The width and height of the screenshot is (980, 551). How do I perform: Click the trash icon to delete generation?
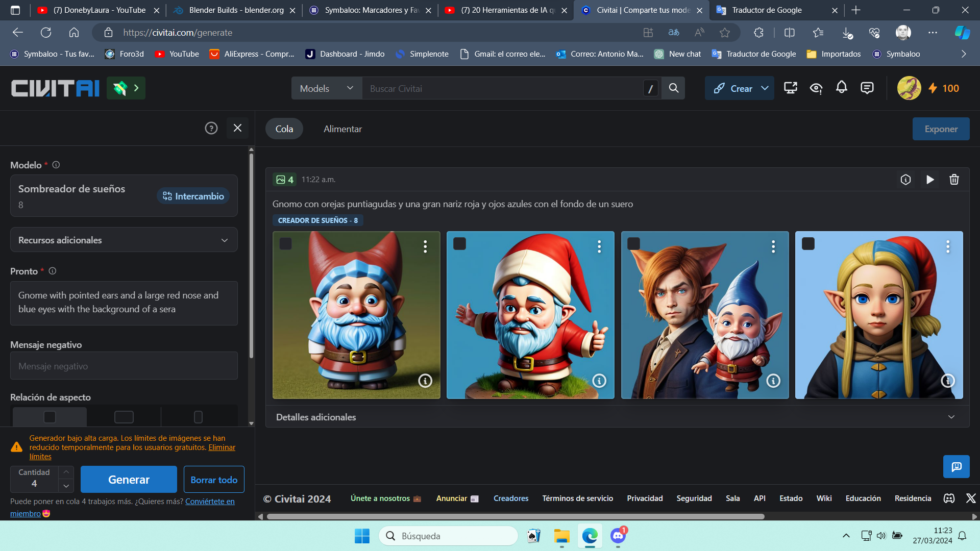[x=954, y=180]
